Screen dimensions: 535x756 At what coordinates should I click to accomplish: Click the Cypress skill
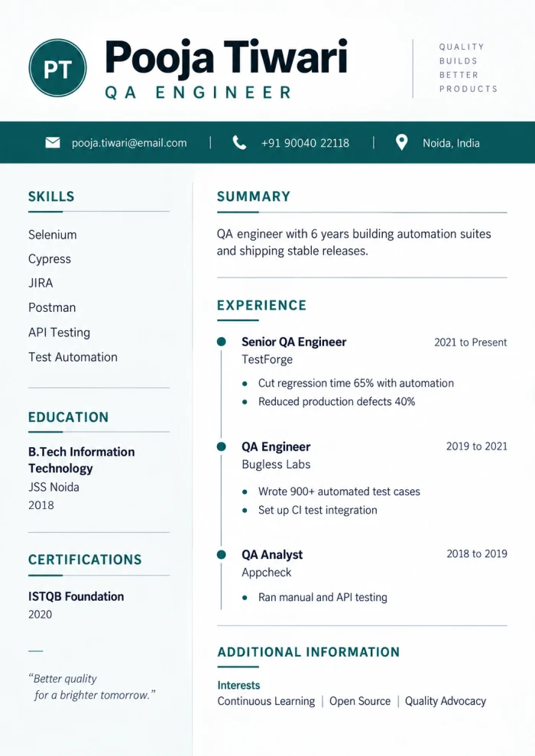click(x=50, y=259)
